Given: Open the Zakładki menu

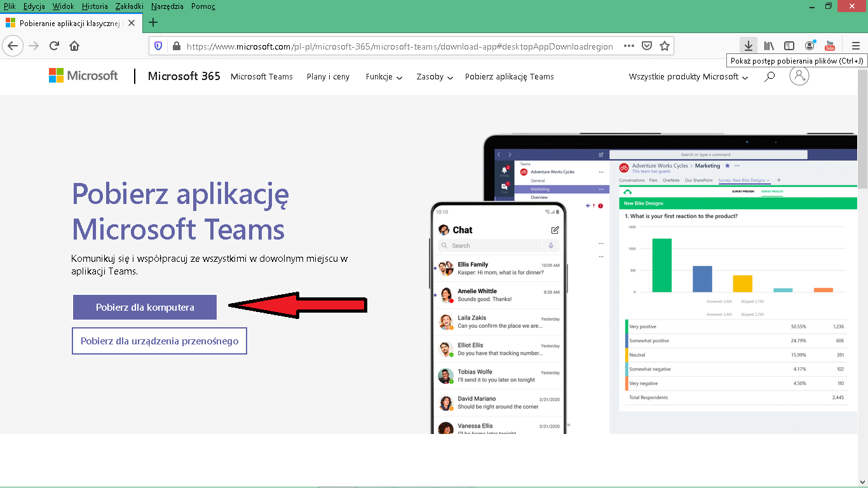Looking at the screenshot, I should [131, 6].
